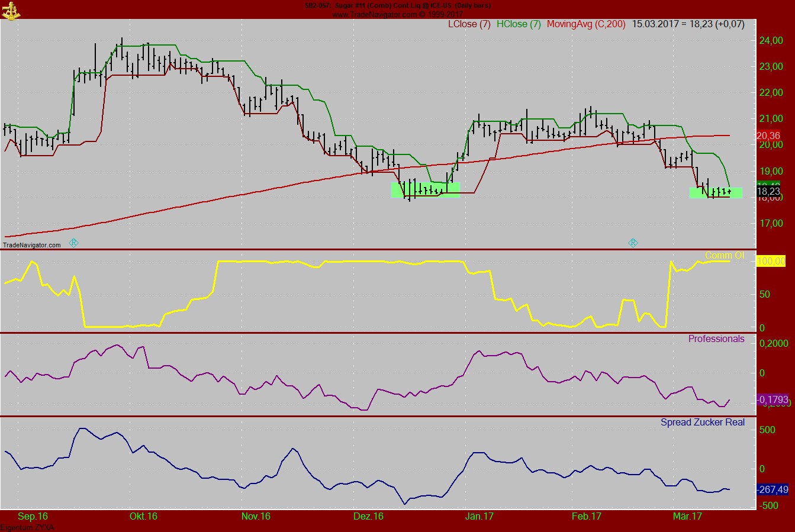Viewport: 795px width, 532px height.
Task: Click the March green highlighted price zone
Action: pos(715,192)
